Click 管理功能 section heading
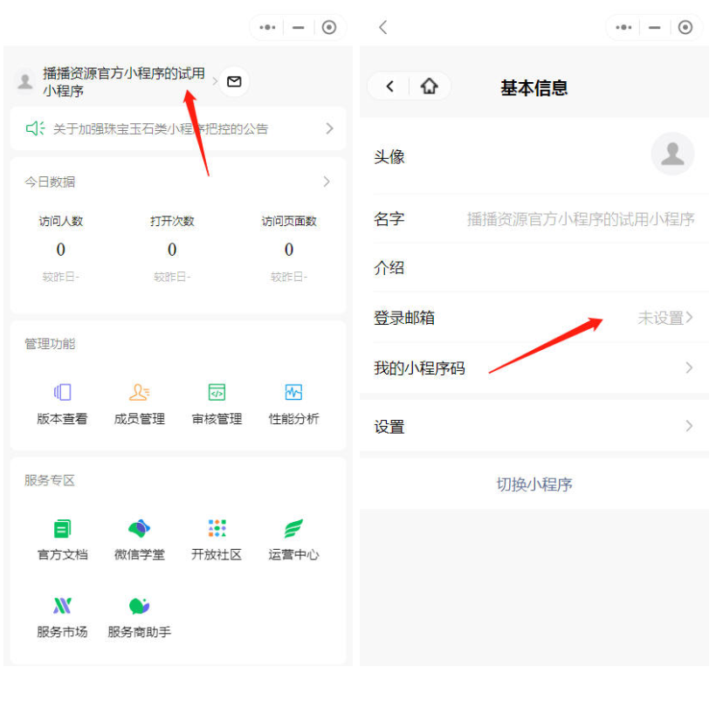Image resolution: width=723 pixels, height=728 pixels. (x=50, y=344)
